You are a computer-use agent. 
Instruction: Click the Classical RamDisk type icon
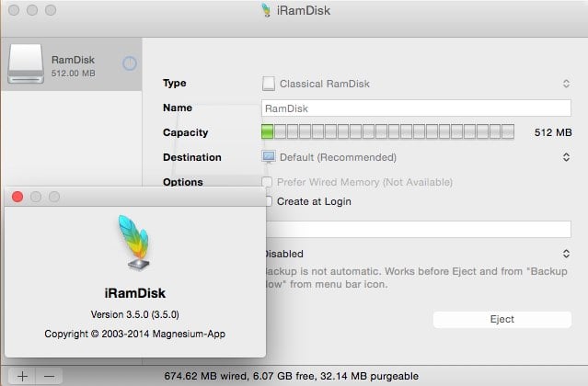tap(268, 84)
